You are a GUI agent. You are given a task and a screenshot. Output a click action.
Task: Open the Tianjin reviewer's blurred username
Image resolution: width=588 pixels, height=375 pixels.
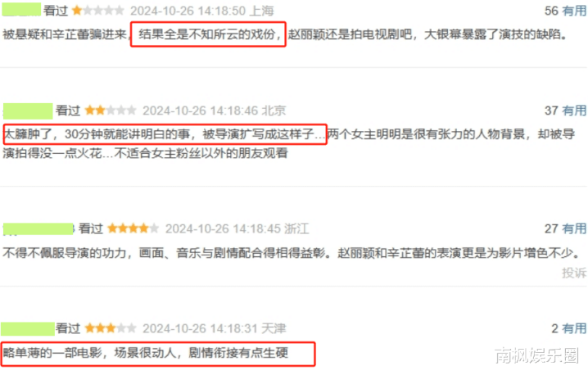[28, 329]
